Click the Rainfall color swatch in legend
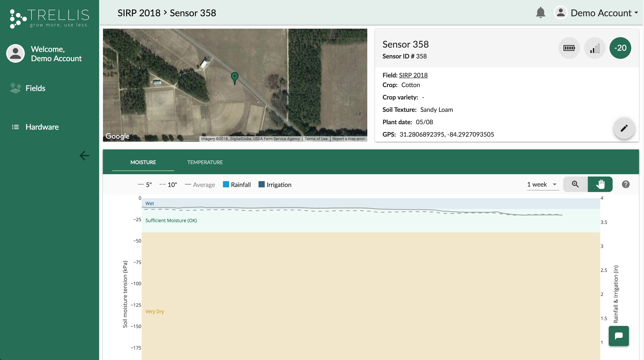Screen dimensions: 644x360 point(226,184)
